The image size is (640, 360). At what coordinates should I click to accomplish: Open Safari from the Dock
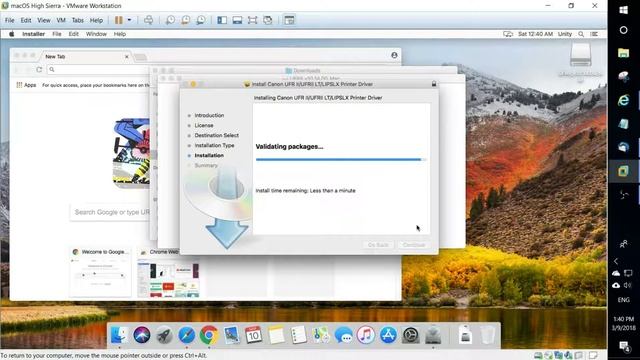click(187, 336)
